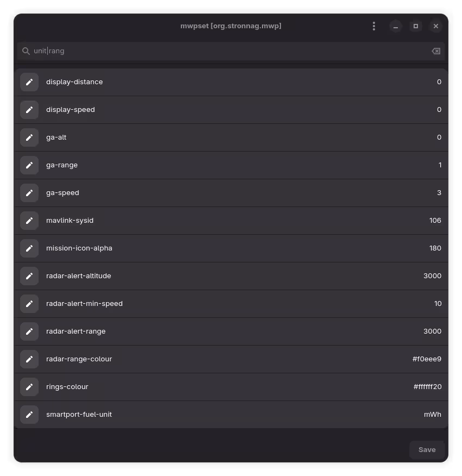This screenshot has width=462, height=476.
Task: Clear the search text field
Action: [x=436, y=51]
